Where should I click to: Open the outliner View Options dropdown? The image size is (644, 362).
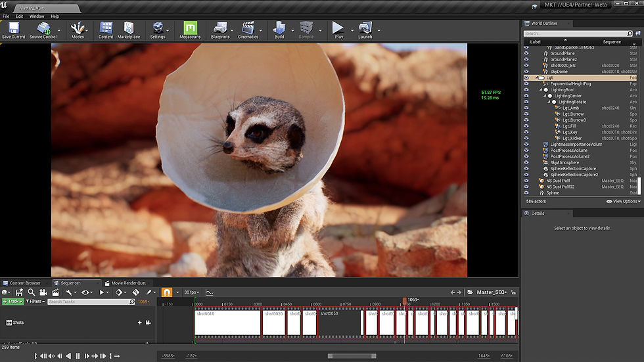624,201
